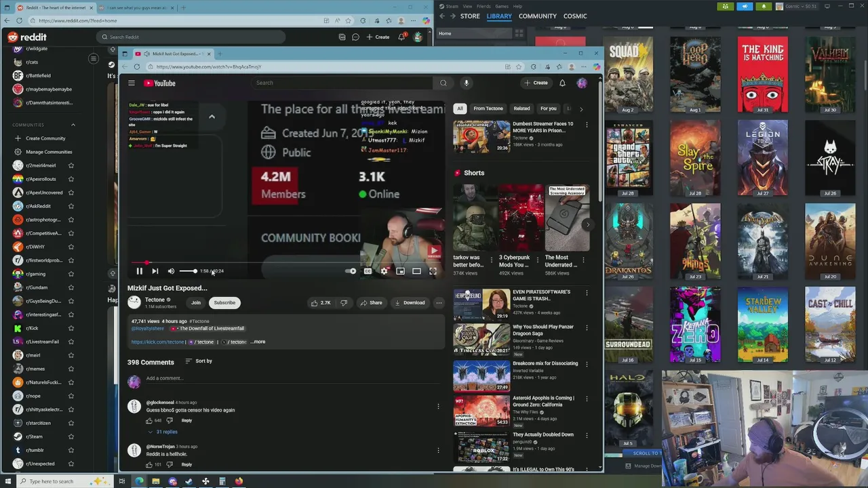Reload the YouTube browser page
The image size is (868, 488).
coord(137,66)
